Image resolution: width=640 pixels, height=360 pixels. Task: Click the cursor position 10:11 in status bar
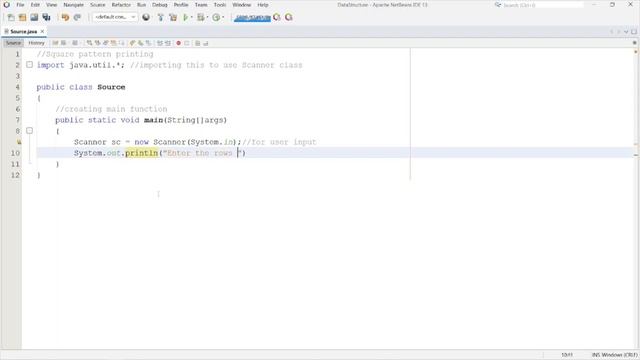click(x=567, y=355)
